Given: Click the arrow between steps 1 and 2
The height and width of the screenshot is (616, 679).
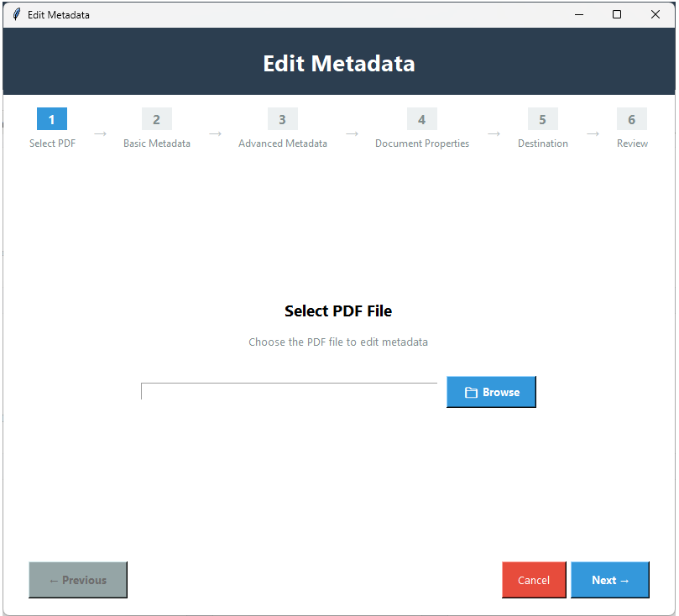Looking at the screenshot, I should pos(100,133).
